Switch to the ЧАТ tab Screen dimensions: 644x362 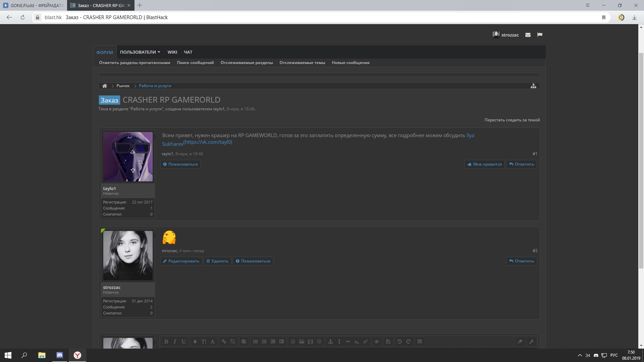tap(188, 52)
